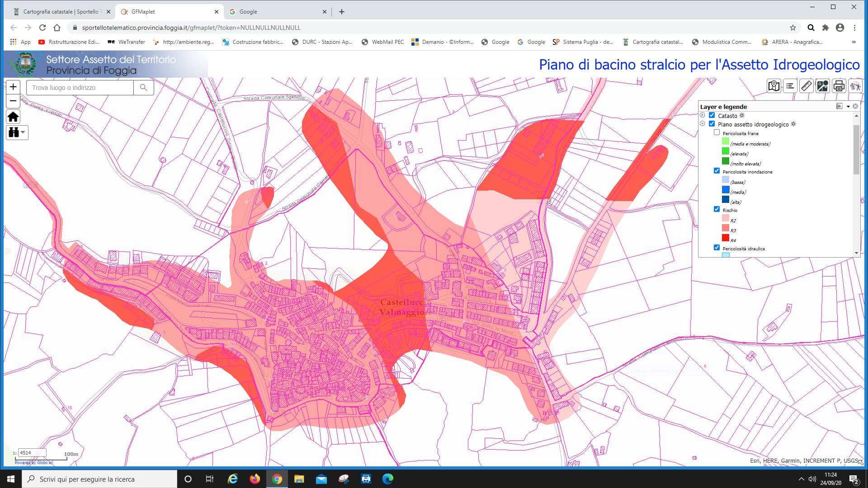Image resolution: width=868 pixels, height=488 pixels.
Task: Open the DURC - Stazioni Ap bookmark
Action: [322, 42]
